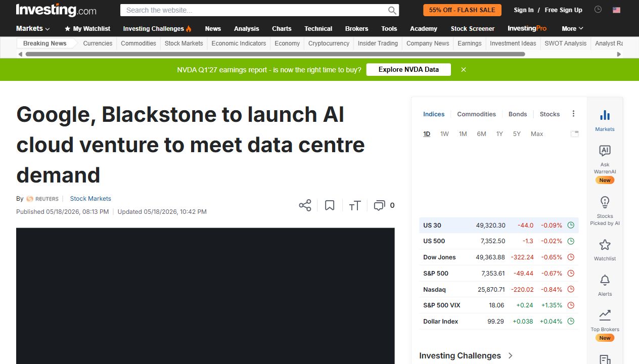639x364 pixels.
Task: Switch to the Bonds tab
Action: [x=518, y=114]
